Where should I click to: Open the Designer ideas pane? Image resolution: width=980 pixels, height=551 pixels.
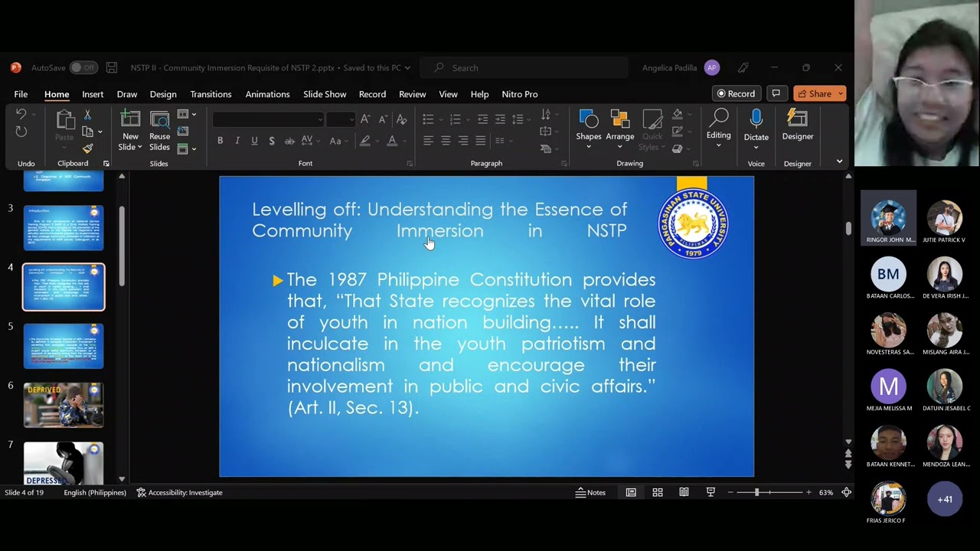(797, 126)
